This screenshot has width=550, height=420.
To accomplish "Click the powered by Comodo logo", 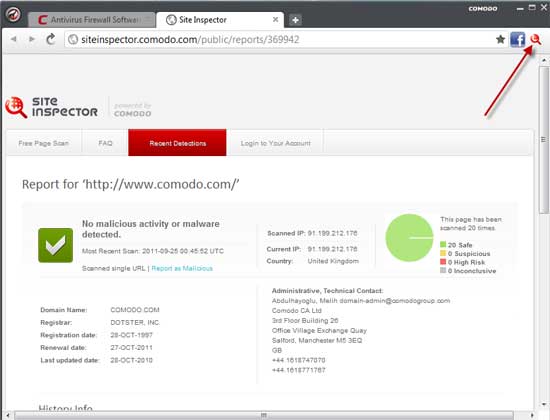I will [133, 110].
